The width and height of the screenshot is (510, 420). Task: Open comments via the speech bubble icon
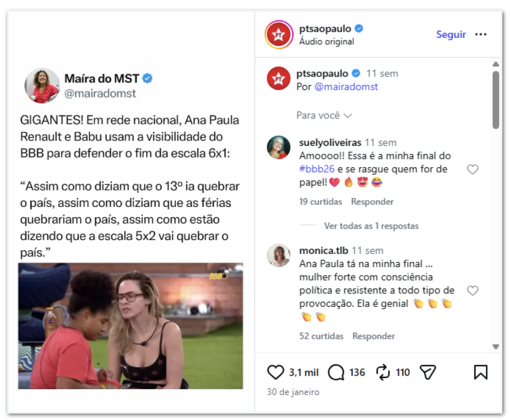pos(336,373)
